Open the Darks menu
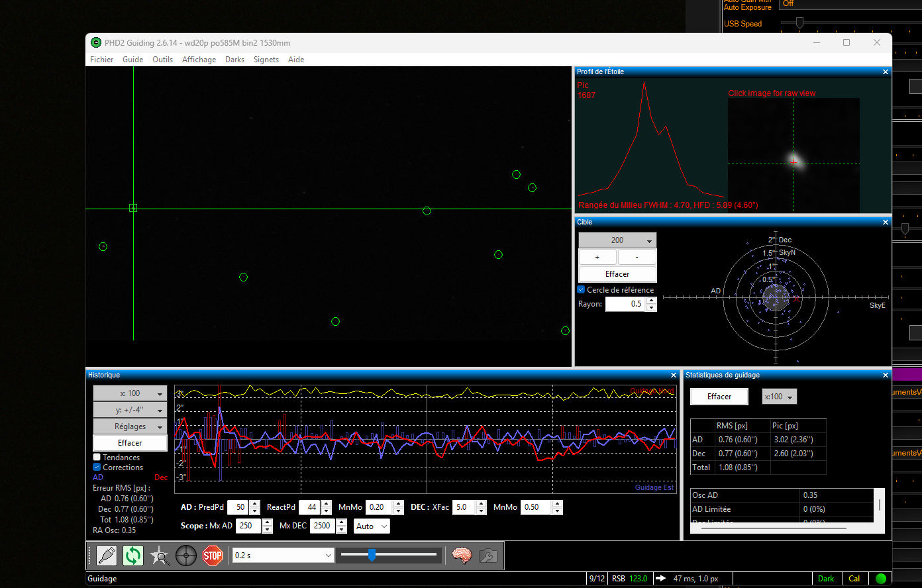Viewport: 922px width, 588px height. [234, 60]
